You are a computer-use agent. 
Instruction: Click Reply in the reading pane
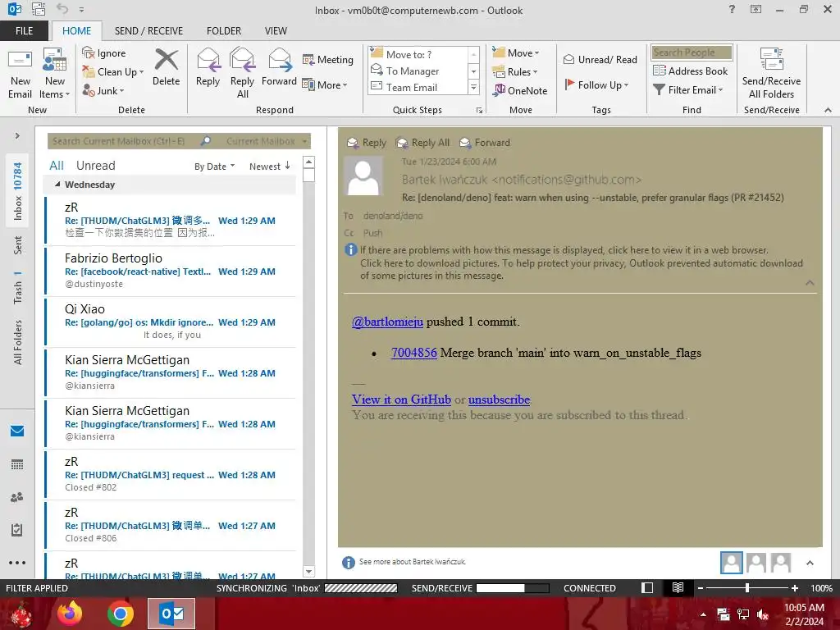tap(367, 143)
